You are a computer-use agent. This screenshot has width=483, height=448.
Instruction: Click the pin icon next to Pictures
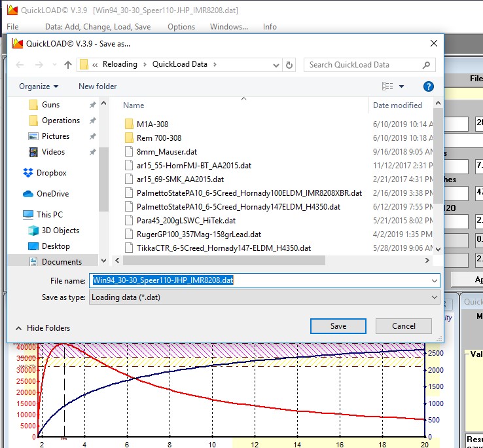[x=92, y=137]
